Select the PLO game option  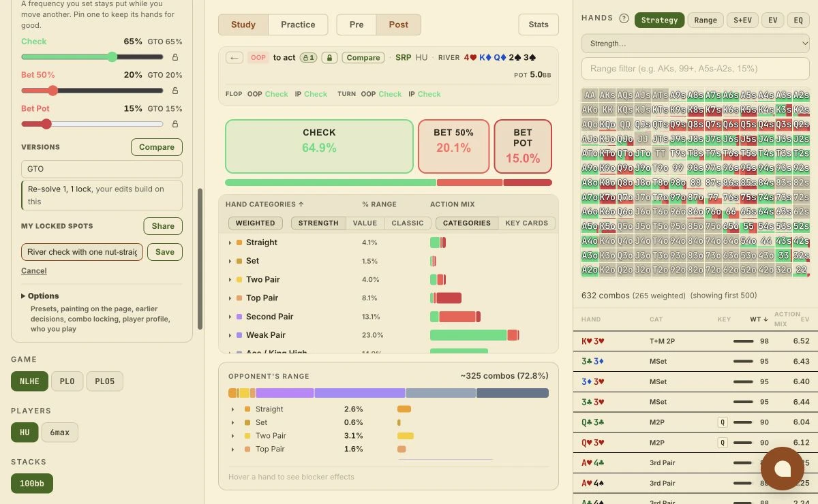tap(67, 381)
